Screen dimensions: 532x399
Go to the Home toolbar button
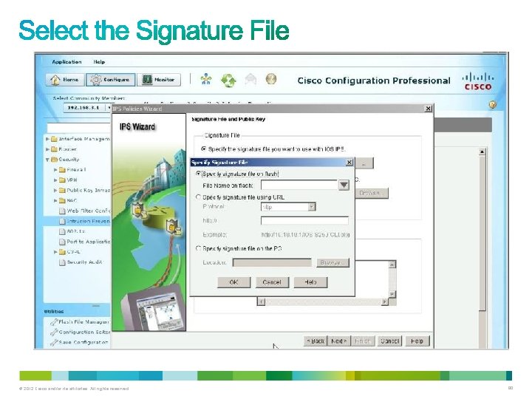[x=65, y=80]
